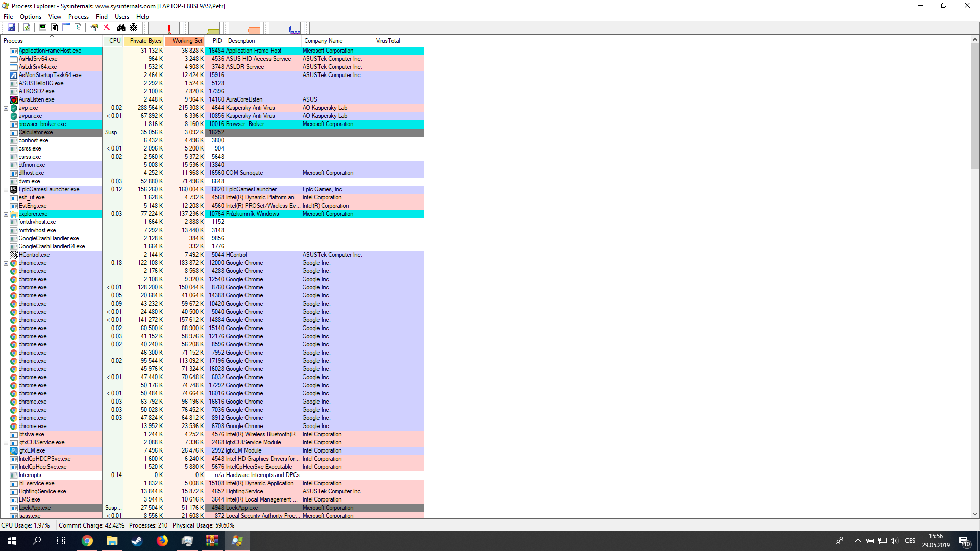980x551 pixels.
Task: Click the explorer.exe folder icon
Action: 14,214
